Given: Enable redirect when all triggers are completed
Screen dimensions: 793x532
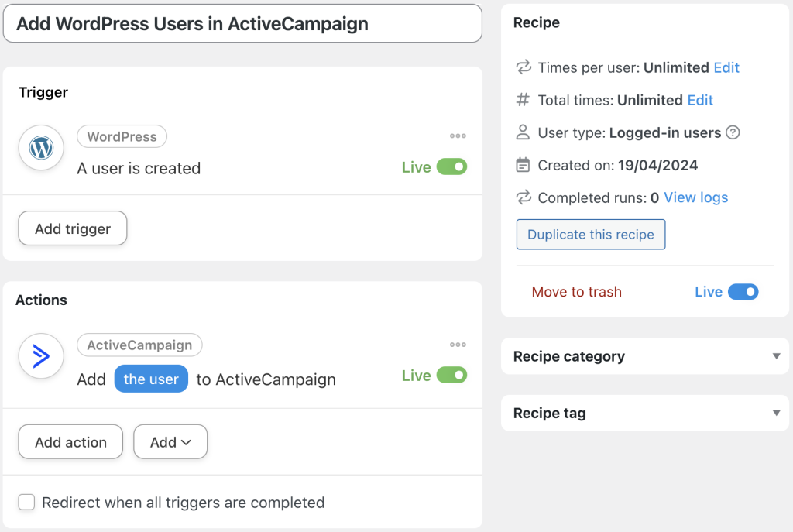Looking at the screenshot, I should [x=26, y=502].
